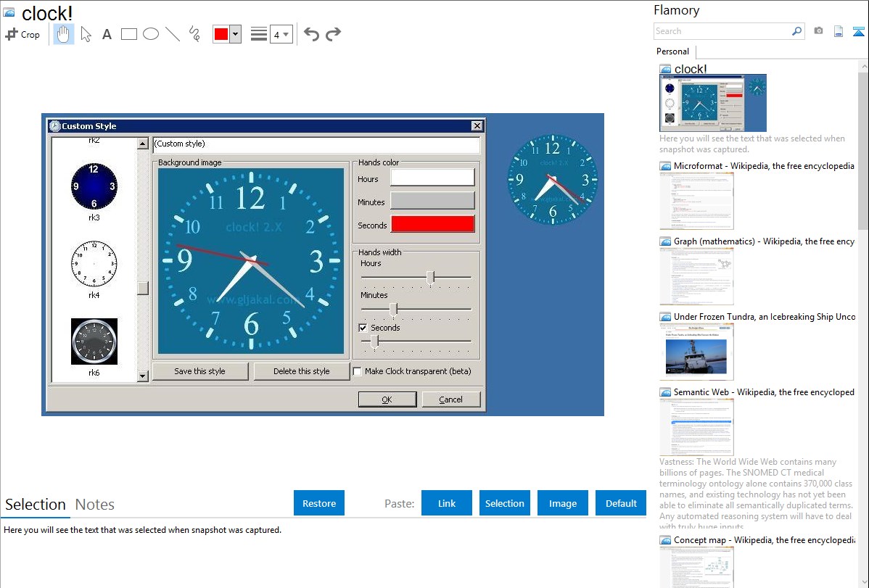Select the Crop tool

pos(22,34)
